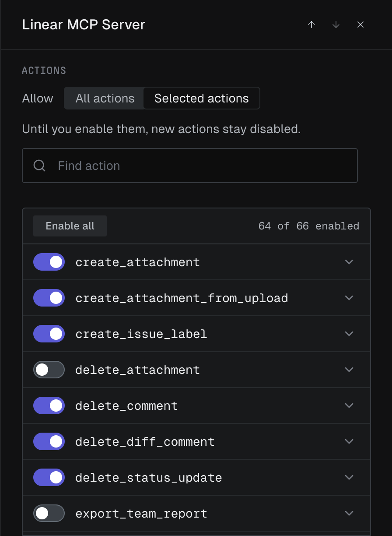Click the 64 of 66 enabled counter
Image resolution: width=392 pixels, height=536 pixels.
point(309,226)
